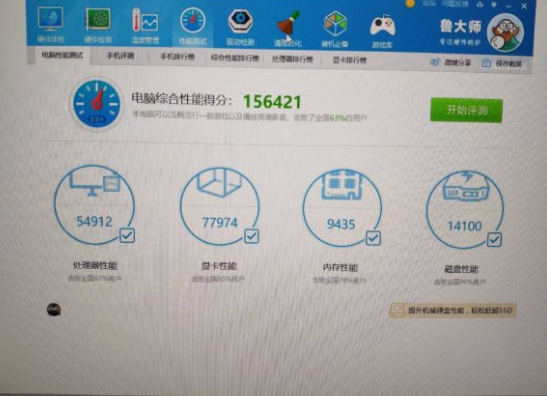The image size is (547, 396).
Task: Uncheck the 显卡性能 test checkbox
Action: pyautogui.click(x=251, y=236)
